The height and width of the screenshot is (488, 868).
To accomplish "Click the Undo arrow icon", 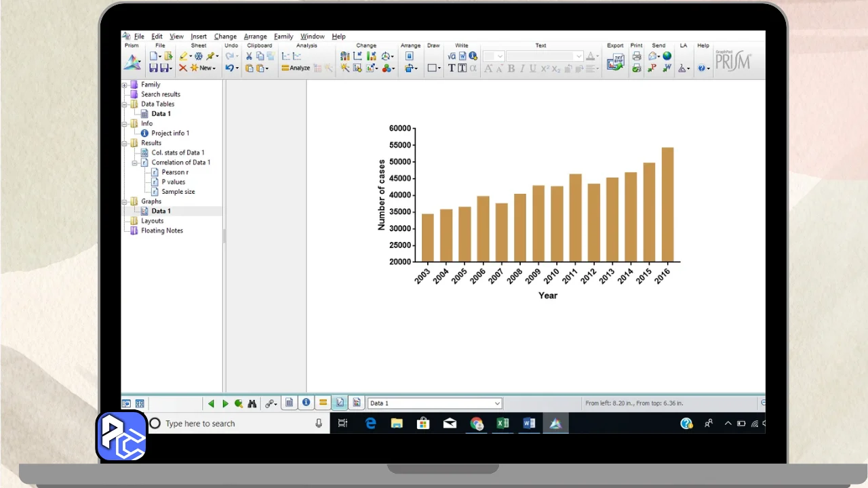I will 229,68.
